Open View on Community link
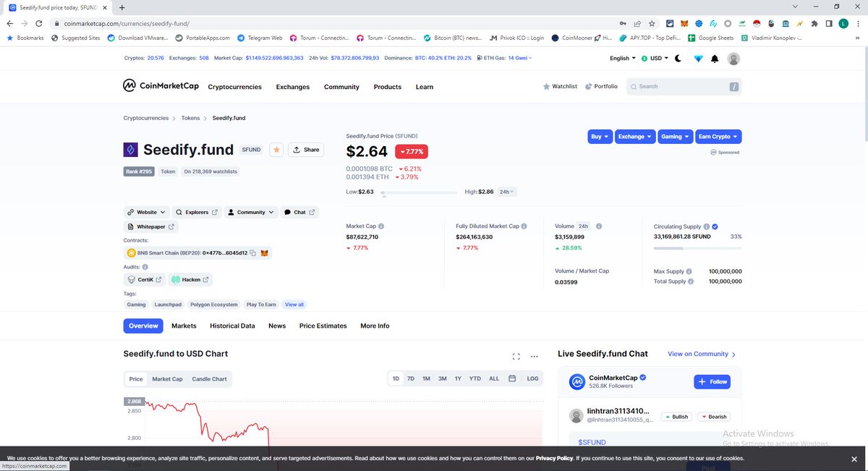This screenshot has width=868, height=471. pyautogui.click(x=702, y=354)
